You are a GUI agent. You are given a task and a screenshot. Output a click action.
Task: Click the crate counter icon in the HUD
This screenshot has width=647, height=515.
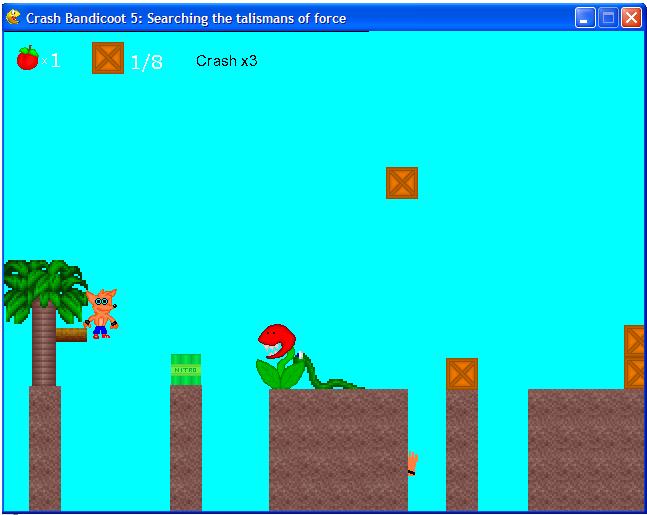107,58
